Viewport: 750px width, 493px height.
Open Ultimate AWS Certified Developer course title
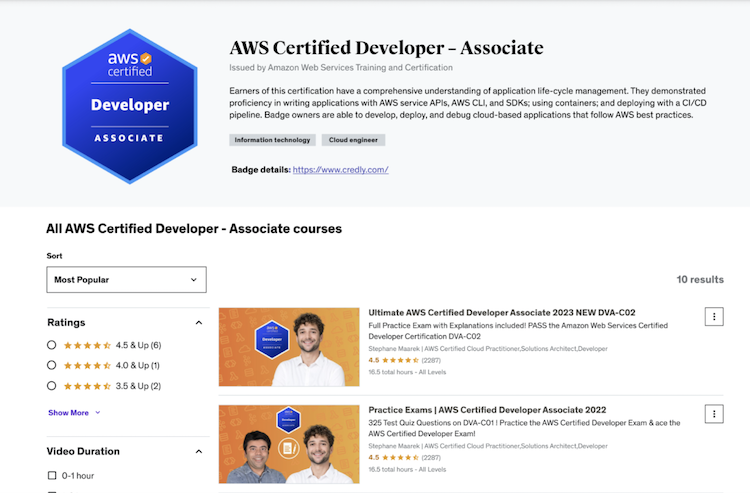[501, 312]
